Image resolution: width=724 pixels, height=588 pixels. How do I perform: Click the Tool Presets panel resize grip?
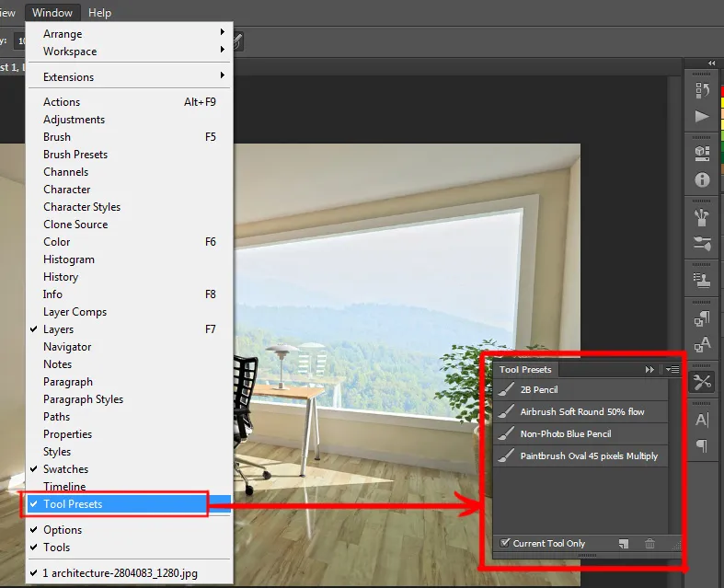677,546
